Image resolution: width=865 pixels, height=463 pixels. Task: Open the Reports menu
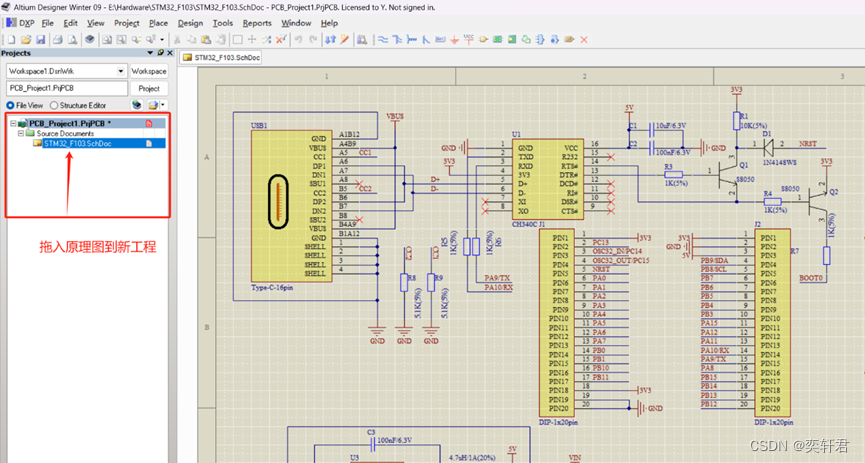pos(257,23)
